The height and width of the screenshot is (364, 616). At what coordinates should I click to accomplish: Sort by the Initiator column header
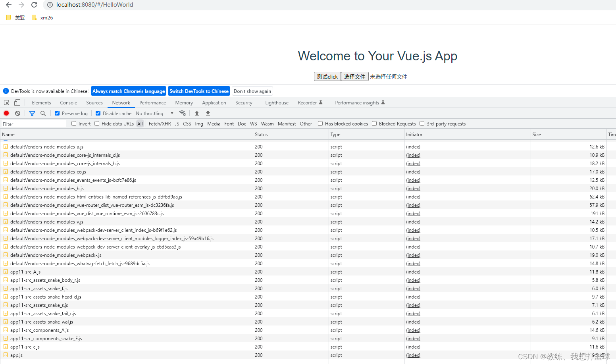tap(468, 134)
